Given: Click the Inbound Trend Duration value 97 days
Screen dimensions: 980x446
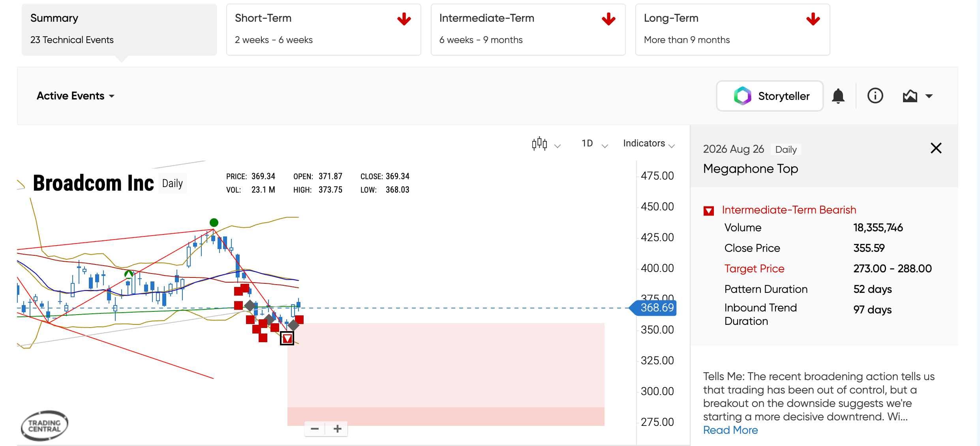Looking at the screenshot, I should click(872, 309).
